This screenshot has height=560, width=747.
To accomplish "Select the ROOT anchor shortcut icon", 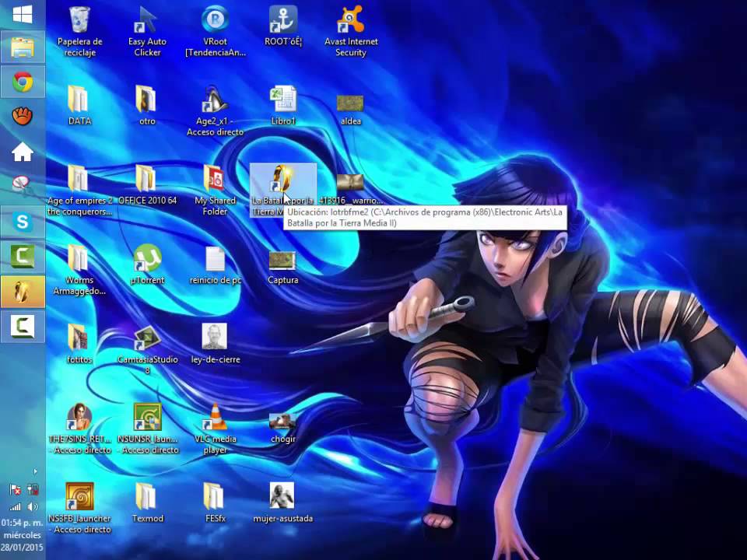I will coord(283,27).
